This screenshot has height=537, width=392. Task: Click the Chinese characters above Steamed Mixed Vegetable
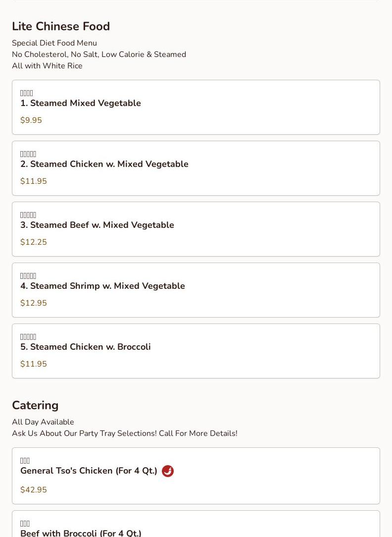(x=27, y=93)
